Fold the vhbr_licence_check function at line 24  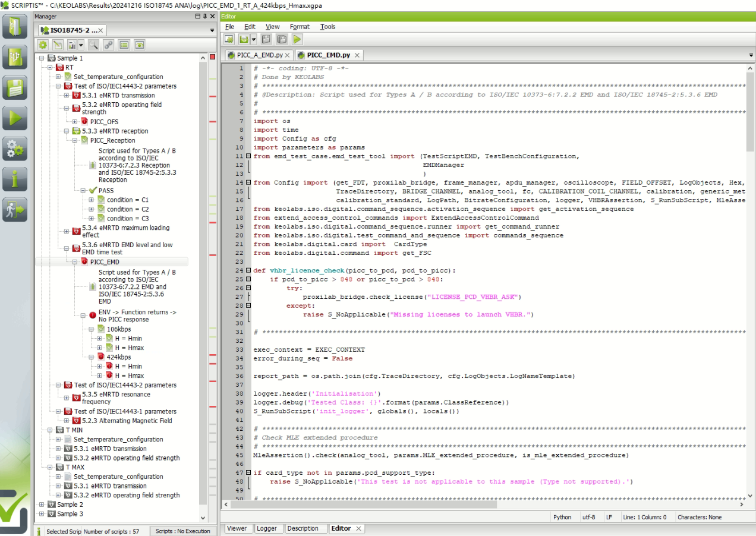click(x=248, y=270)
